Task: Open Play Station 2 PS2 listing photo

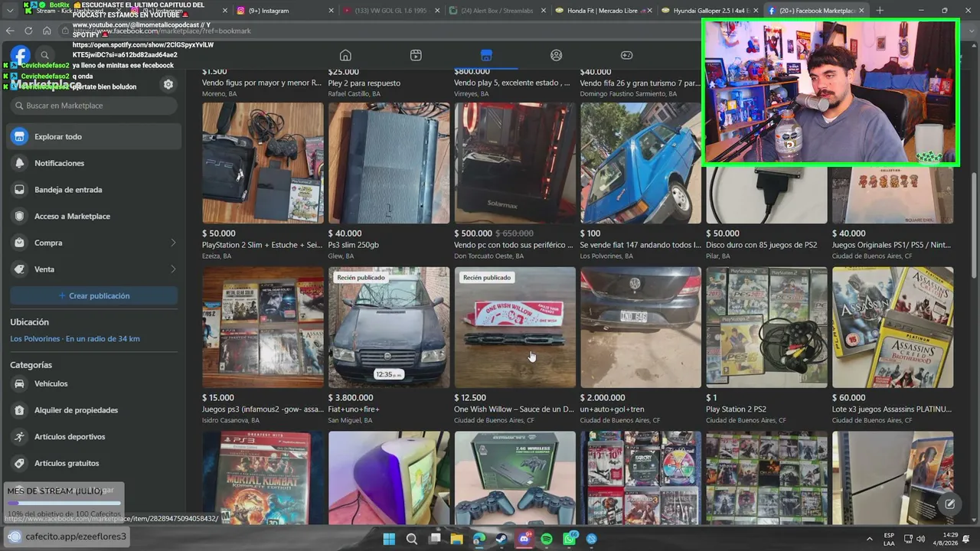Action: [766, 328]
